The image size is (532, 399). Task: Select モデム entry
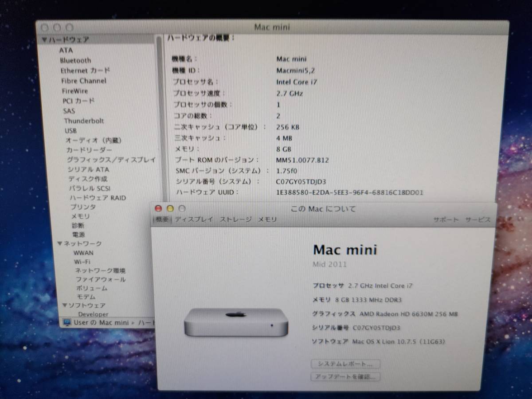86,297
